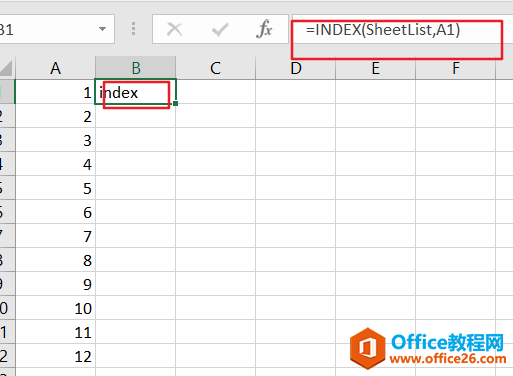Click cell A6 with value 6
Screen dimensions: 513x376
(55, 212)
